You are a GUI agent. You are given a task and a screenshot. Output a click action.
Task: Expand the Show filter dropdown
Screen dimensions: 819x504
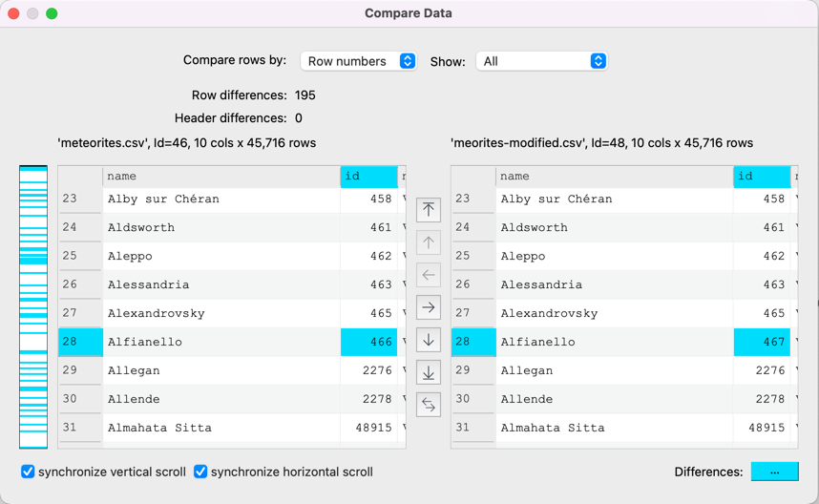point(541,61)
